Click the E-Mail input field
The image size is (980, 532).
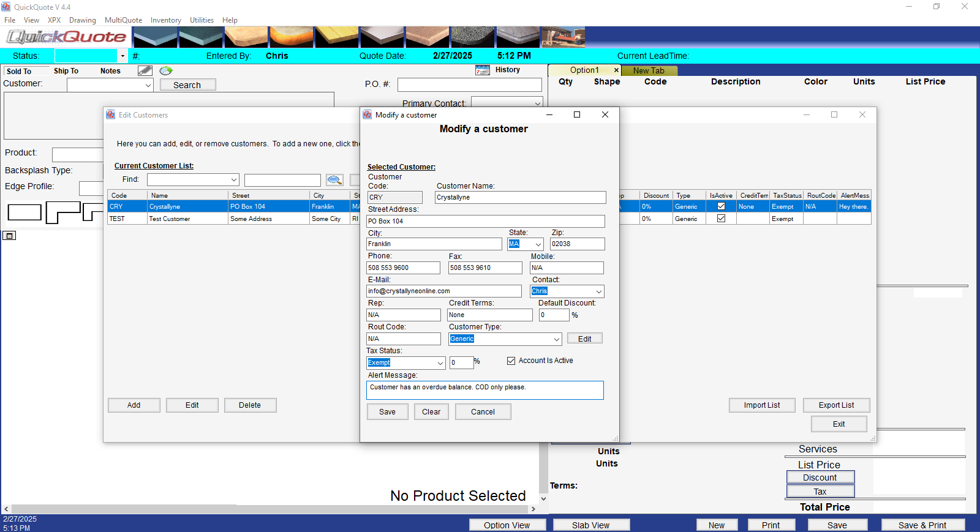[444, 291]
